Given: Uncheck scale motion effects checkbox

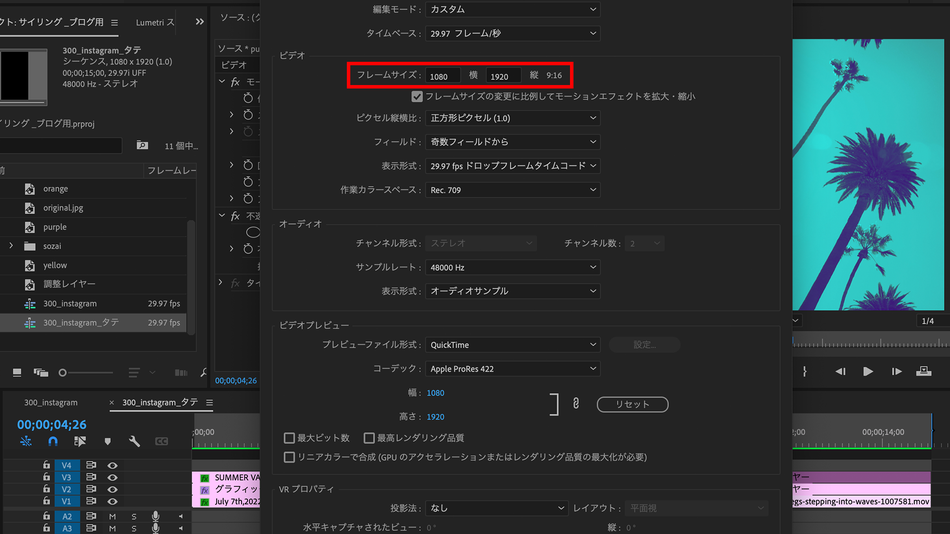Looking at the screenshot, I should [417, 96].
